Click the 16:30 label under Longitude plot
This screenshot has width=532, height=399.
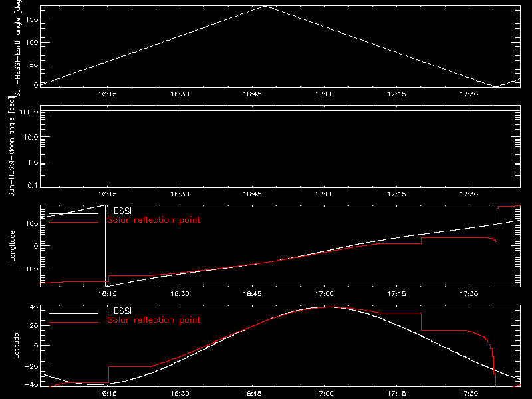point(180,294)
